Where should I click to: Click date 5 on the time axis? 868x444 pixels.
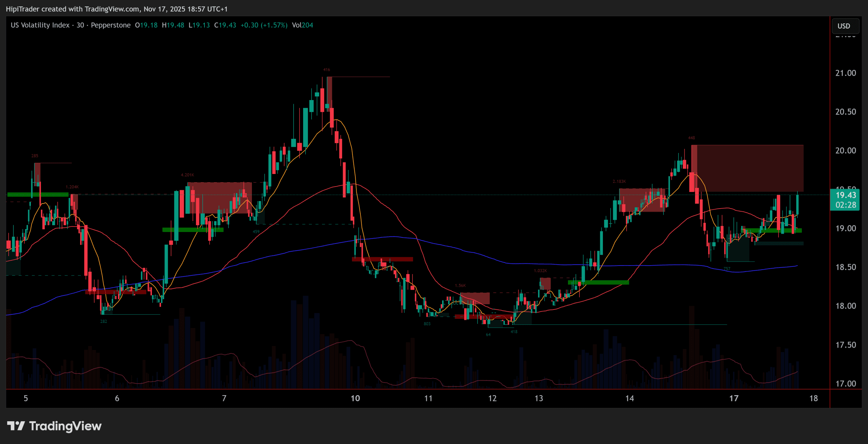[x=26, y=398]
